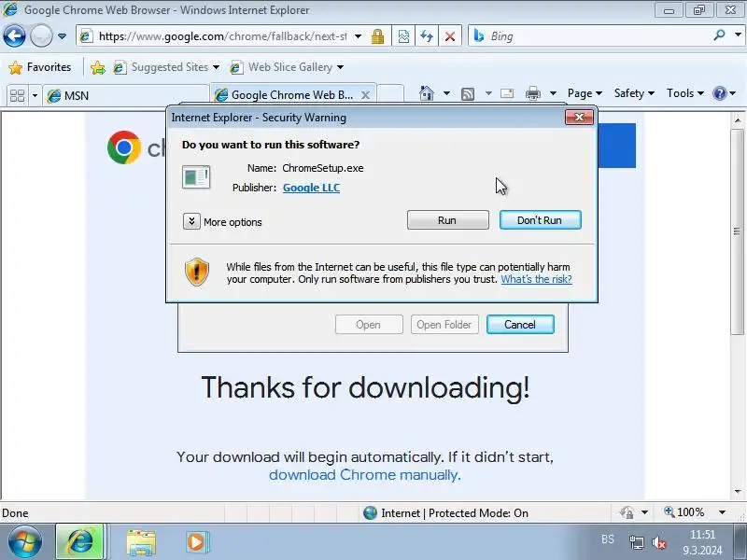Screen dimensions: 747x560
Task: Toggle the Compatibility View icon
Action: pos(403,36)
